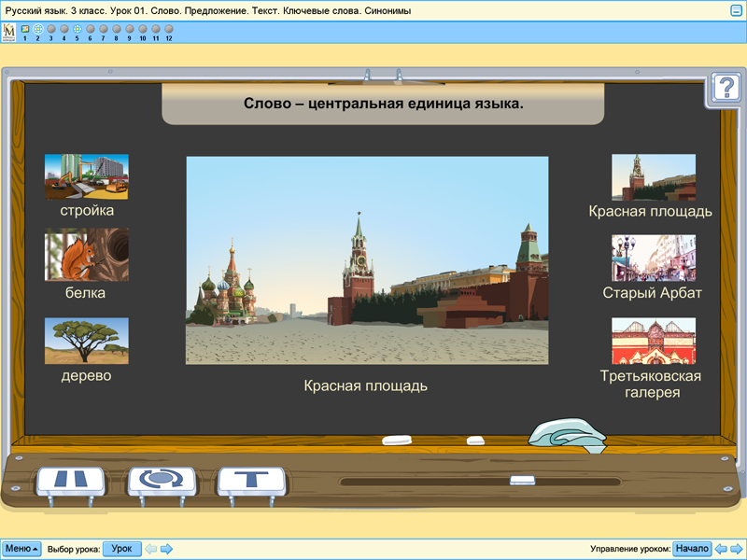Activate step 7 on the progress bar
Screen dimensions: 747x560
click(x=103, y=28)
